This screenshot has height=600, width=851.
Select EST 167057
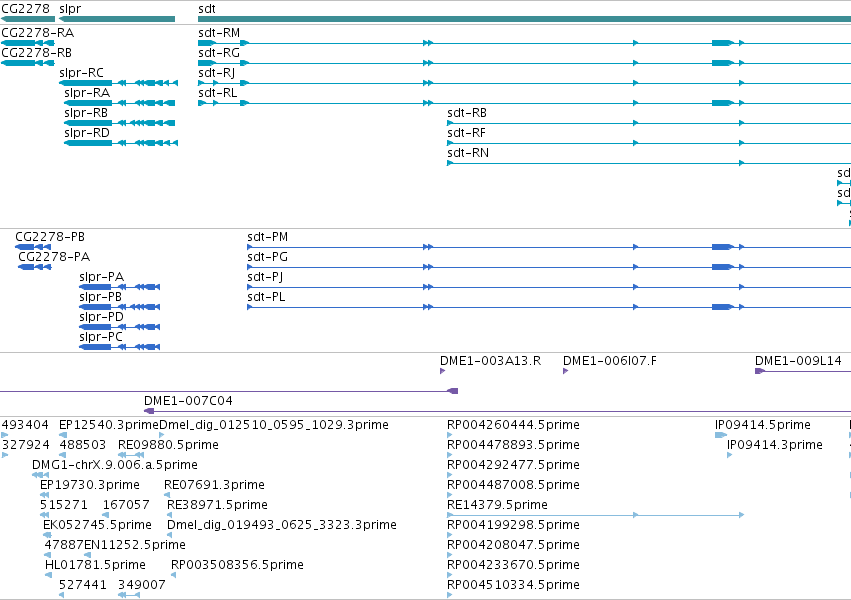pos(126,505)
